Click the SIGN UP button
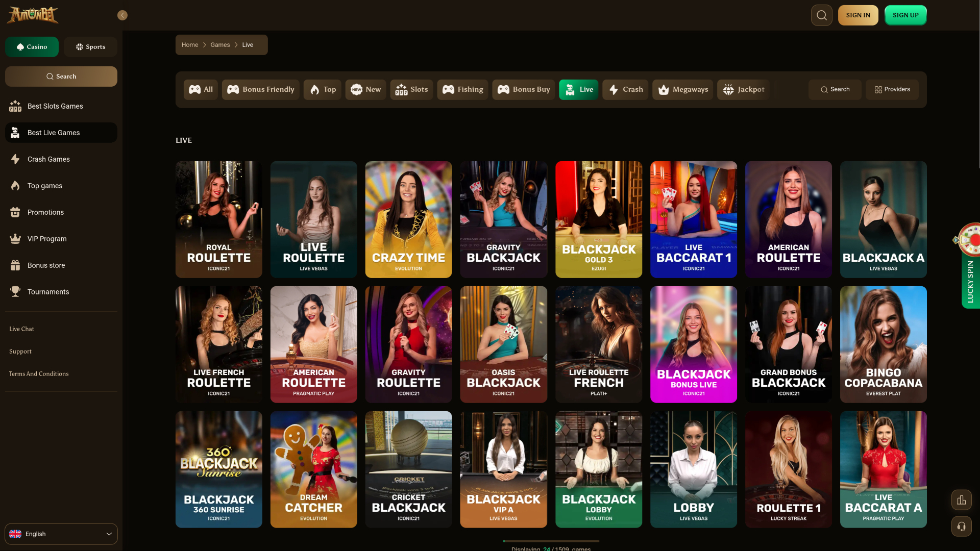Image resolution: width=980 pixels, height=551 pixels. [905, 15]
